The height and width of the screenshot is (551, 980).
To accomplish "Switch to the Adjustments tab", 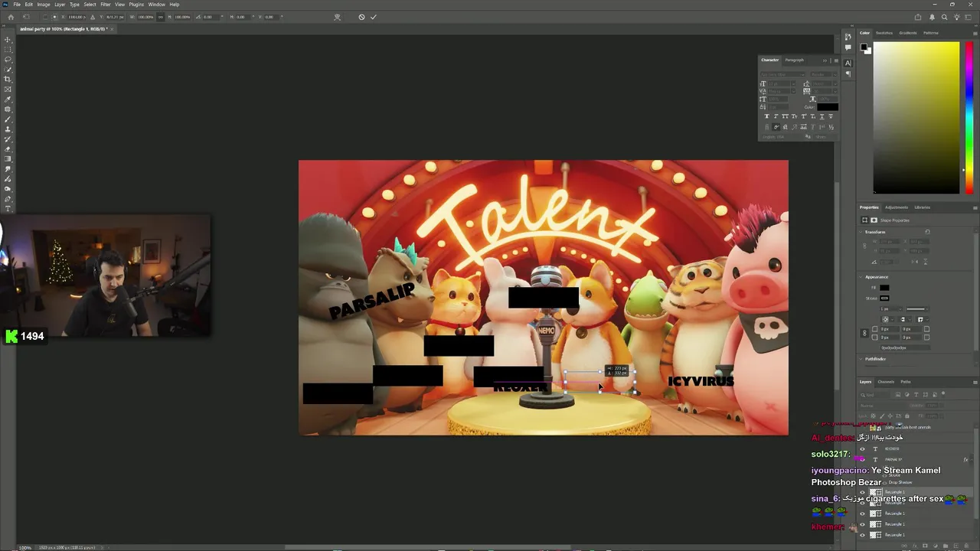I will point(897,207).
